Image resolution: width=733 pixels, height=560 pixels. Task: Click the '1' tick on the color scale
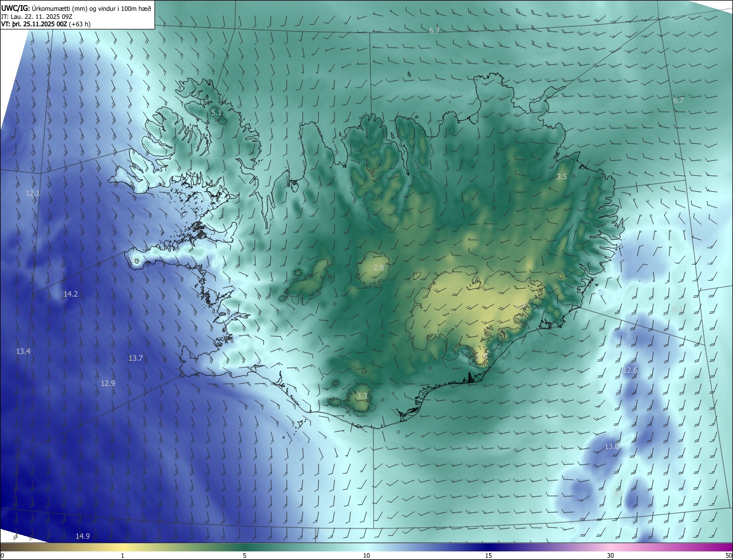tap(123, 556)
